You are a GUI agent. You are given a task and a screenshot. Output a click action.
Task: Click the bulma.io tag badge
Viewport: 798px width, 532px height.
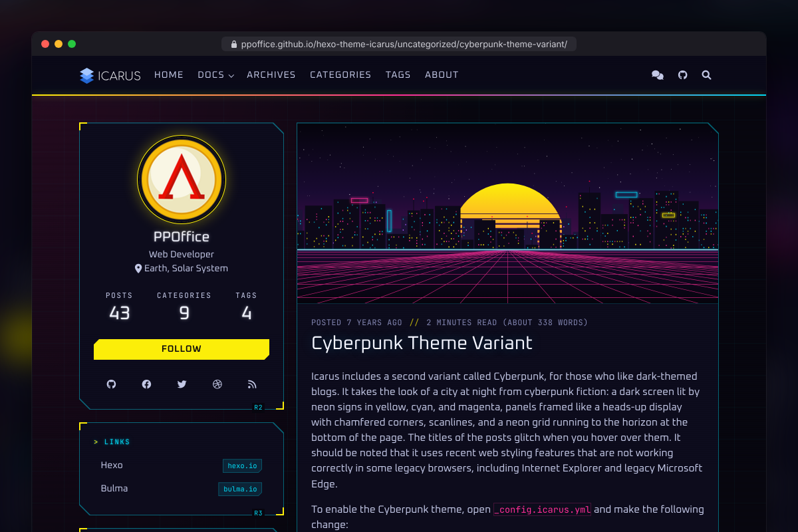click(240, 489)
